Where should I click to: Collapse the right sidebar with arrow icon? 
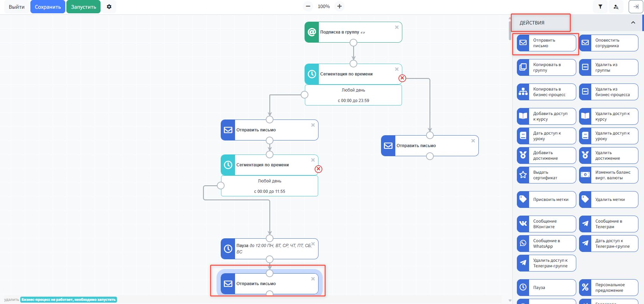click(636, 7)
